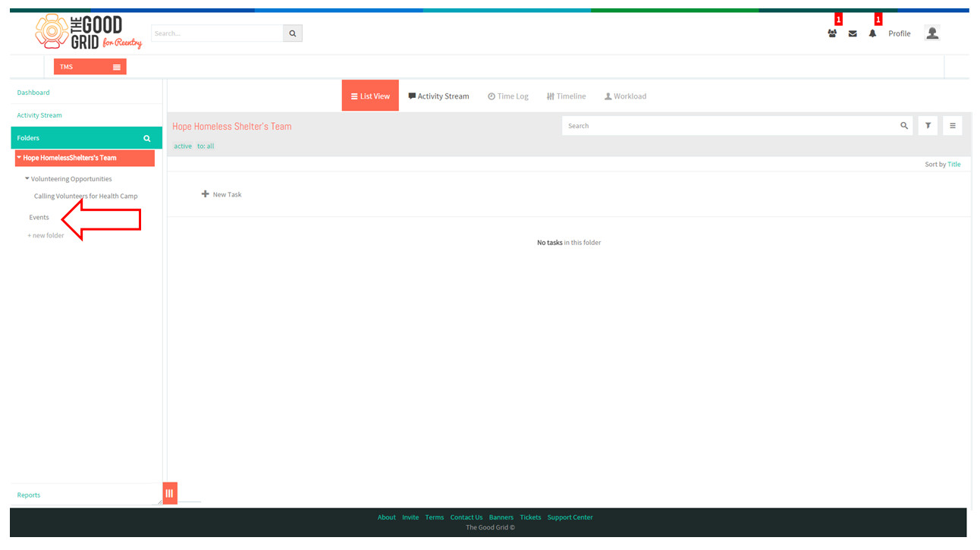Open the notifications bell icon
Image resolution: width=980 pixels, height=550 pixels.
(872, 33)
